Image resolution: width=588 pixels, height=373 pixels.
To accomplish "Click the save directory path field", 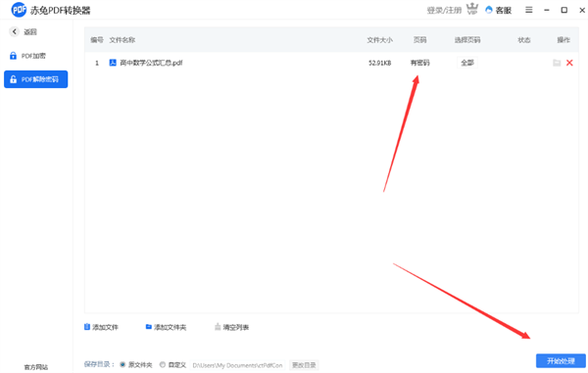I will pos(237,365).
